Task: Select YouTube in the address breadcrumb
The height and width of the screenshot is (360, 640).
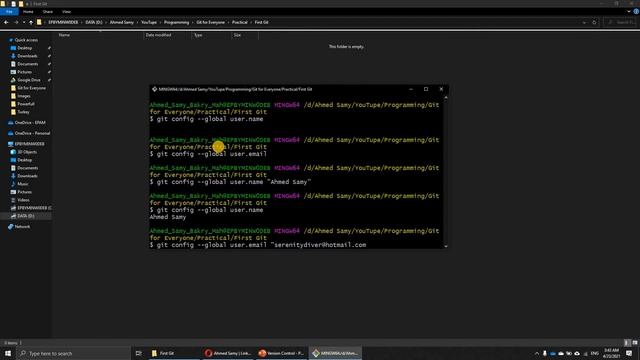Action: (149, 22)
